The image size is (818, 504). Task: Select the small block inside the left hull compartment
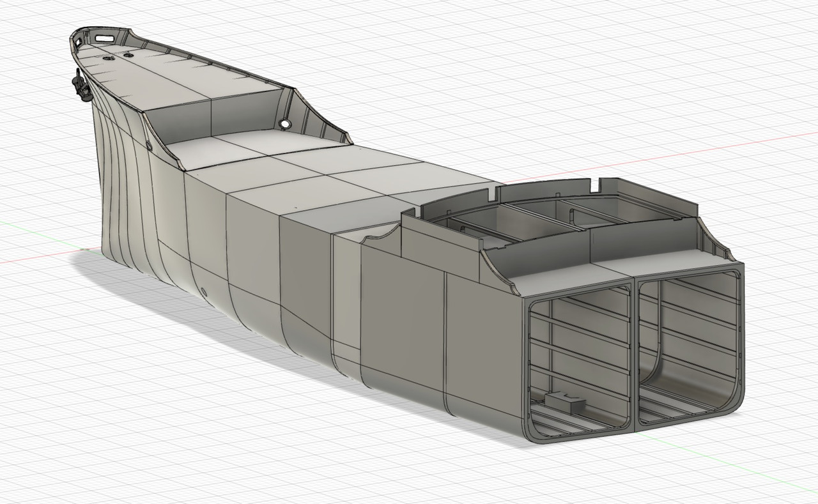click(x=565, y=402)
